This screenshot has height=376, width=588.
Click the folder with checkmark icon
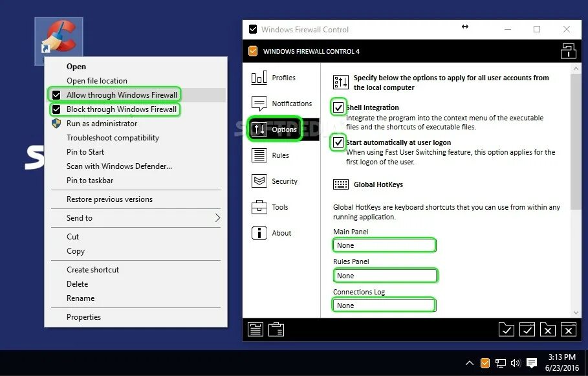[506, 329]
